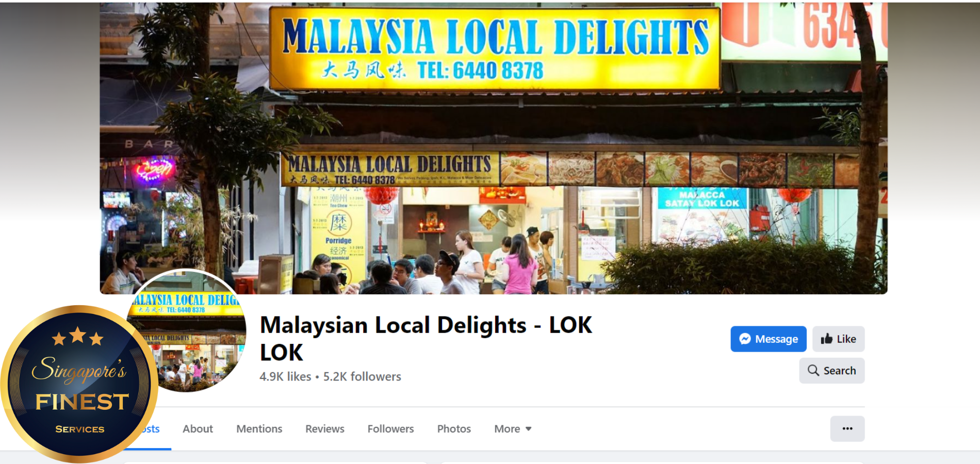The width and height of the screenshot is (980, 464).
Task: Click the magnifying glass search icon
Action: pyautogui.click(x=813, y=370)
